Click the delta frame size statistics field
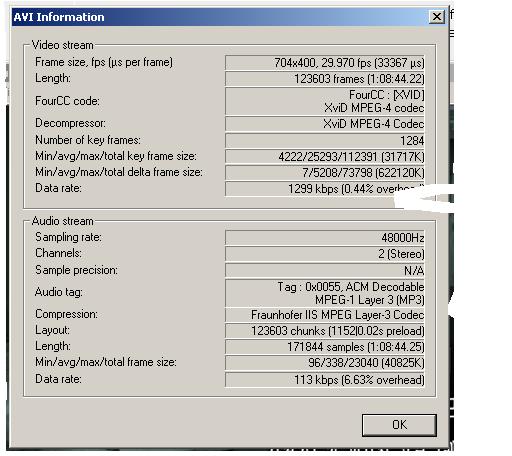Image resolution: width=512 pixels, height=456 pixels. (325, 173)
